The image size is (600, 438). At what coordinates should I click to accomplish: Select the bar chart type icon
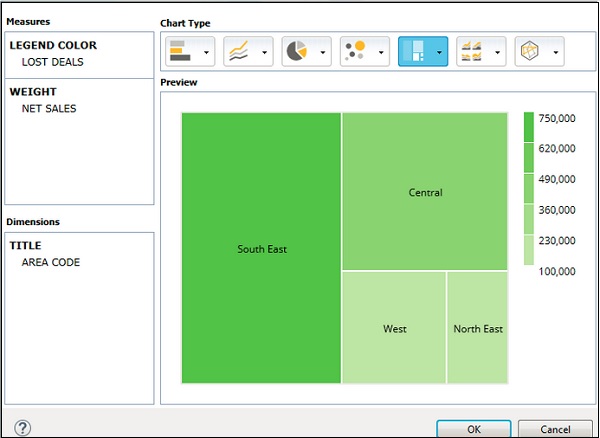coord(181,51)
